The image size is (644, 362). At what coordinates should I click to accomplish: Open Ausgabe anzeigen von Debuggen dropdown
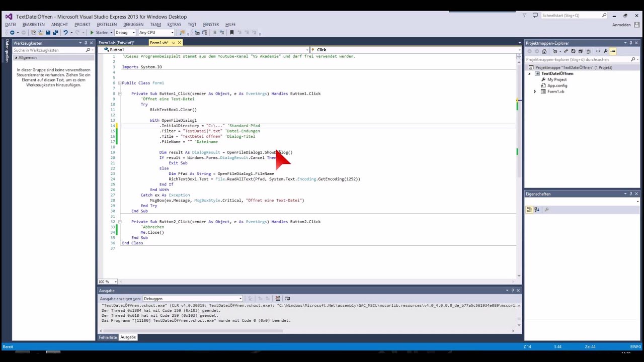[193, 299]
